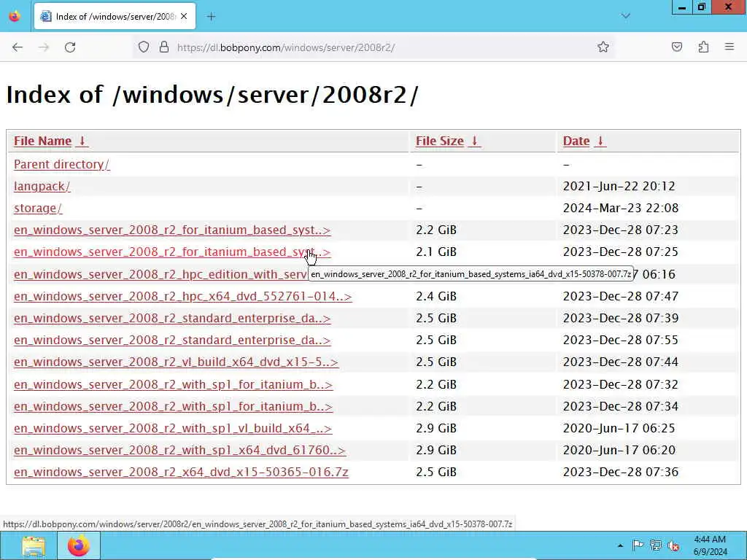Download standard_enterprise_da file dated 07:39
The image size is (747, 560).
[x=172, y=318]
